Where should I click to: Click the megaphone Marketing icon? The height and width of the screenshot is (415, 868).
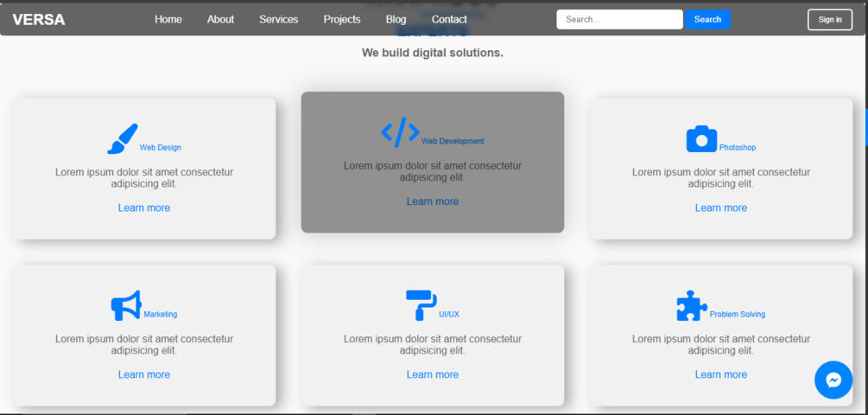coord(126,305)
